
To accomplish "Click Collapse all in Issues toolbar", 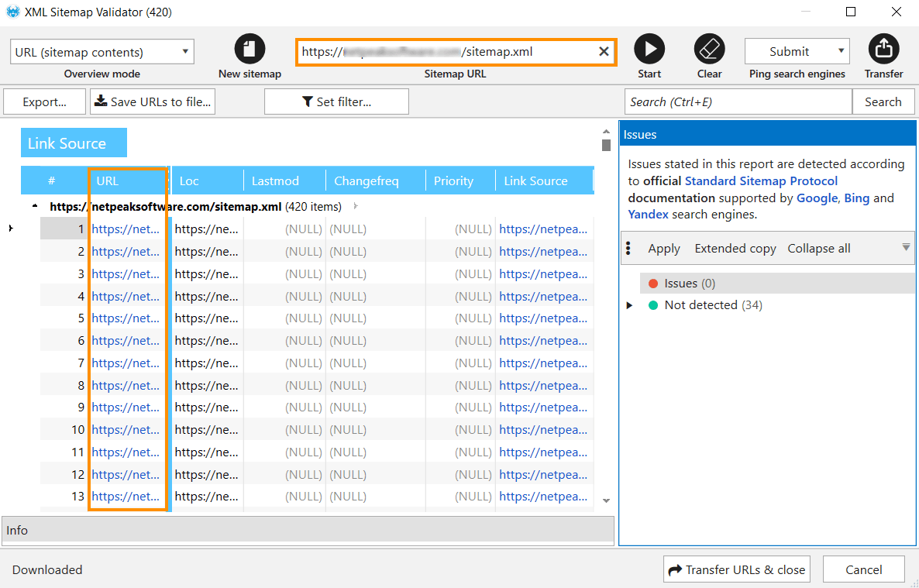I will (819, 249).
